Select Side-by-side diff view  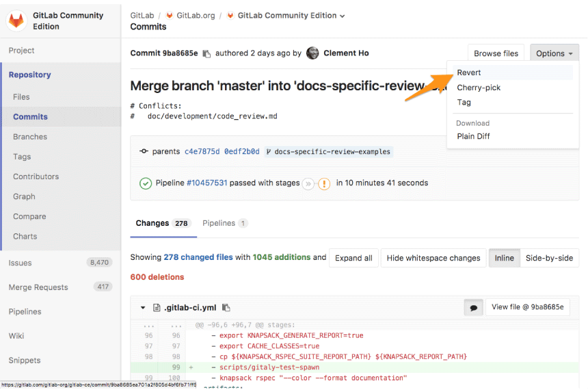click(550, 258)
